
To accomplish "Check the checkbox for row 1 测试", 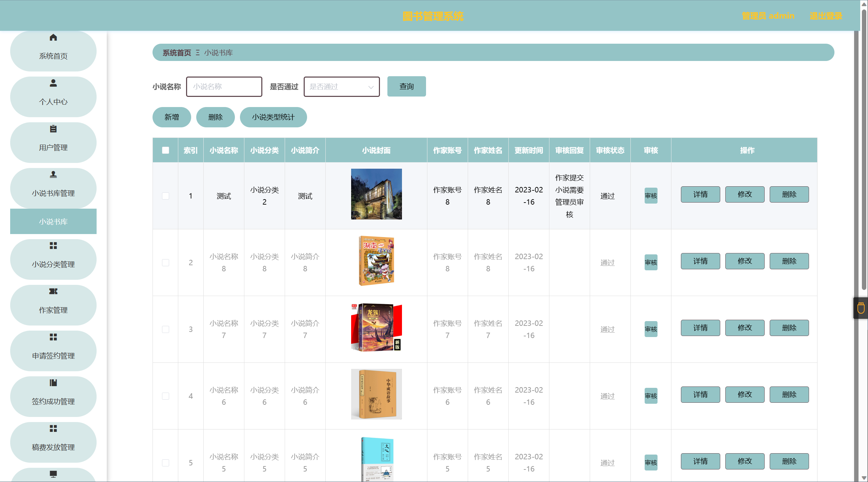I will tap(165, 196).
